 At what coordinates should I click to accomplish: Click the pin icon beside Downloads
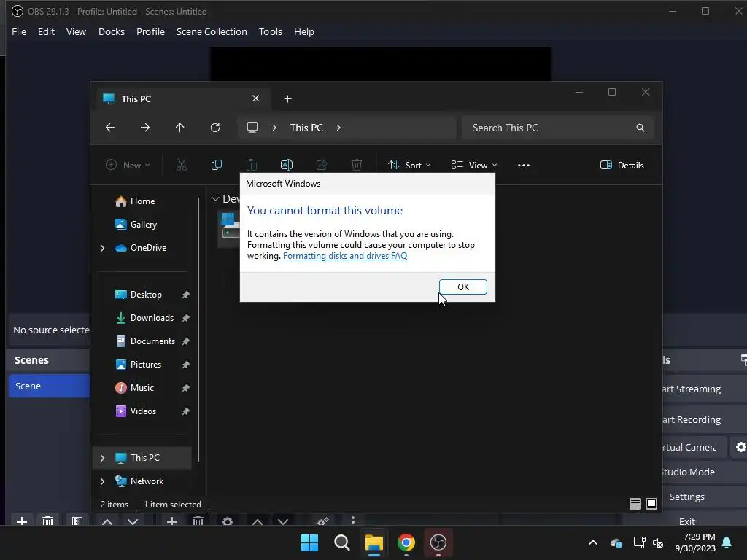coord(185,318)
